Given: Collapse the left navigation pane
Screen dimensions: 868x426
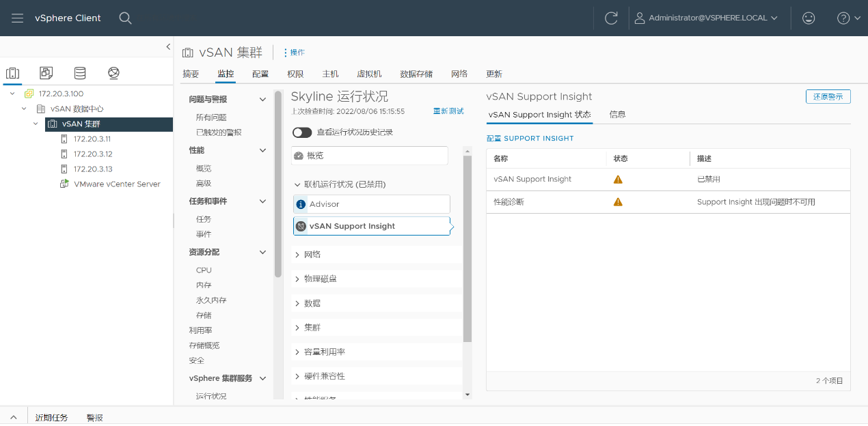Looking at the screenshot, I should click(x=168, y=46).
